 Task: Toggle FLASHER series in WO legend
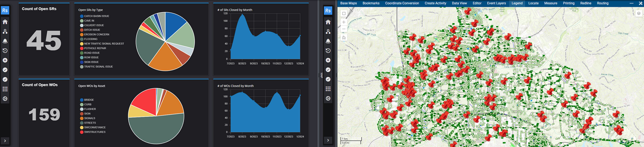88,109
